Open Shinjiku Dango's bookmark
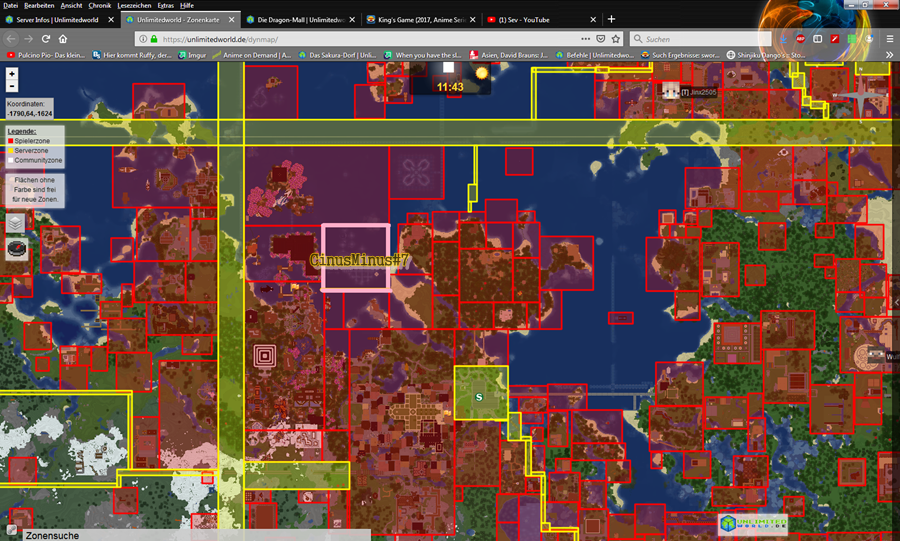The image size is (900, 541). pos(766,55)
